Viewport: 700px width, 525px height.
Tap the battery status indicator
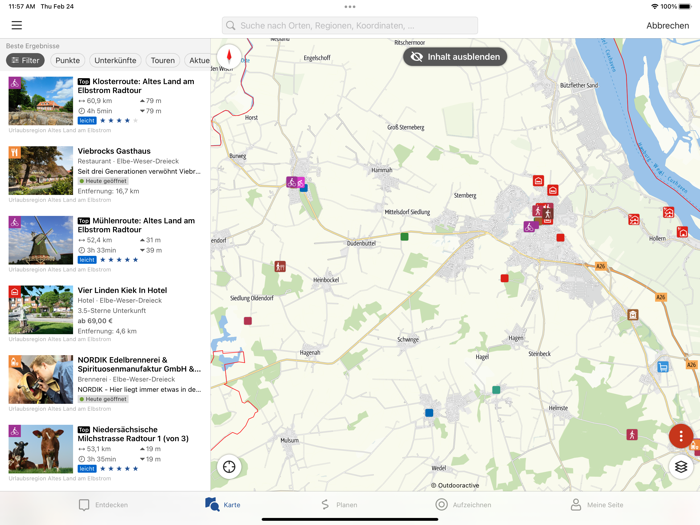tap(685, 7)
